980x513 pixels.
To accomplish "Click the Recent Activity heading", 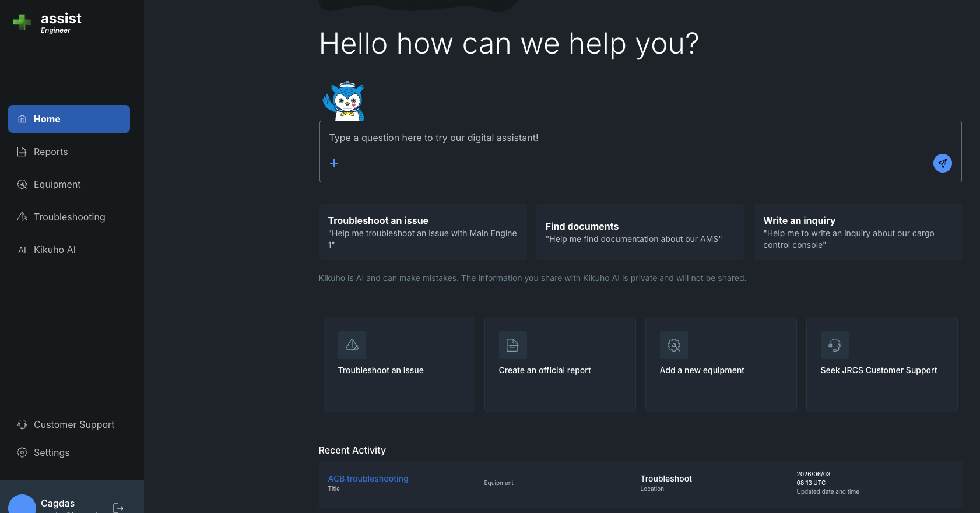I will tap(352, 450).
